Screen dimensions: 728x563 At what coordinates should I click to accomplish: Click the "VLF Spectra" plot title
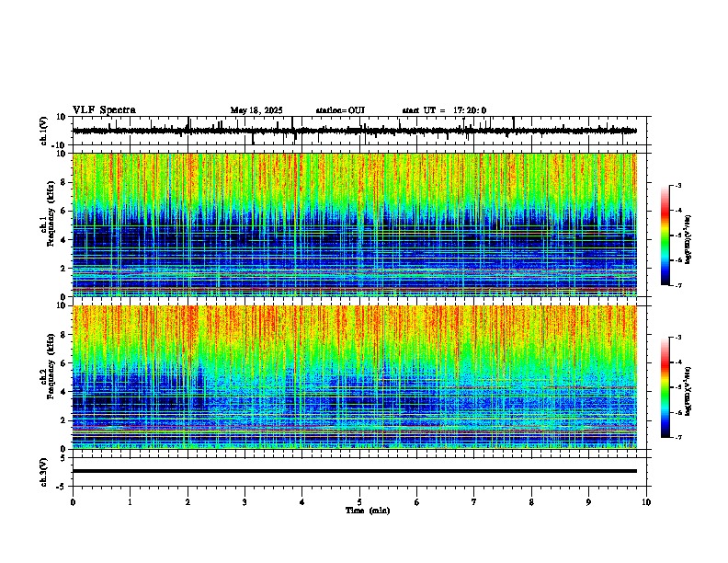point(104,110)
